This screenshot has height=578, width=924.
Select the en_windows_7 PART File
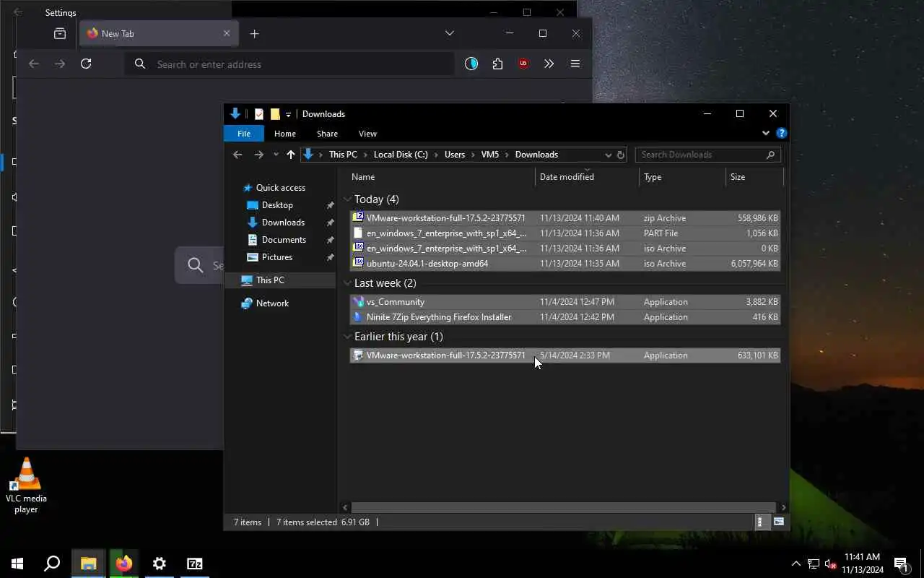coord(565,233)
